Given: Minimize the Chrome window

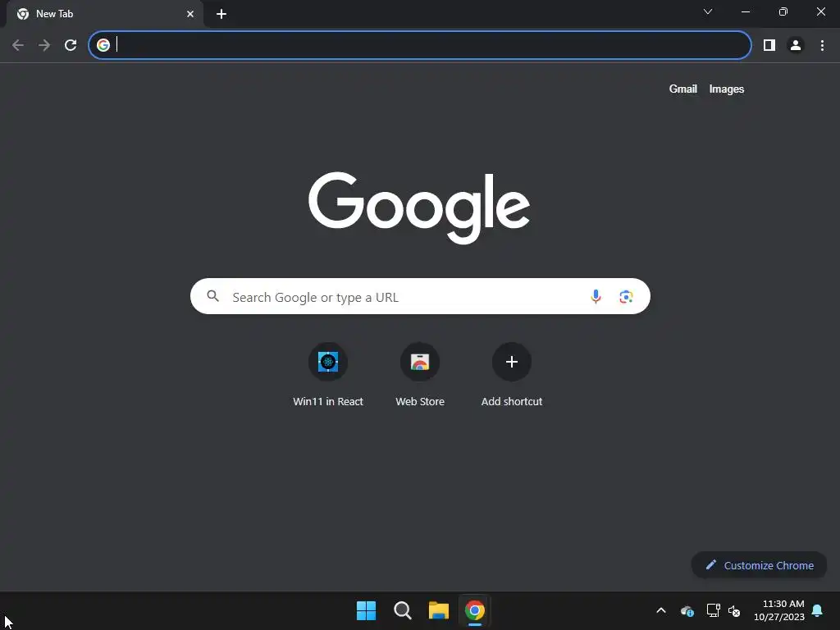Looking at the screenshot, I should (746, 11).
